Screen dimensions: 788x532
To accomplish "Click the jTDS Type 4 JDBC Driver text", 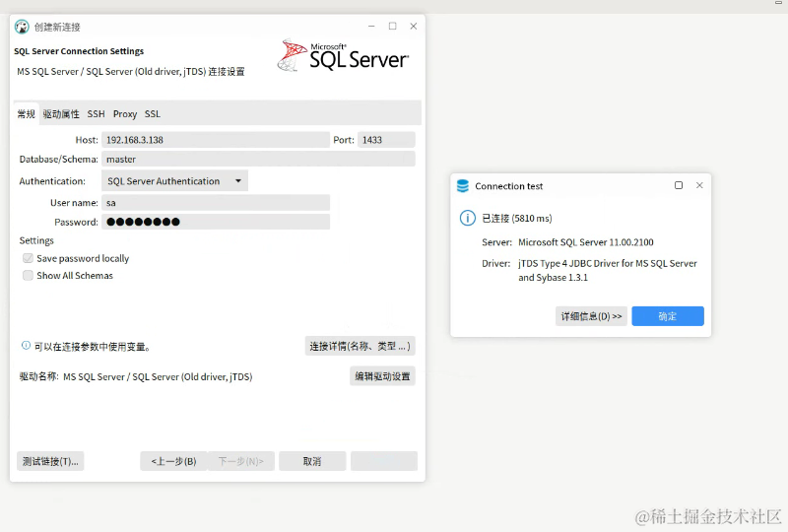I will [x=608, y=270].
